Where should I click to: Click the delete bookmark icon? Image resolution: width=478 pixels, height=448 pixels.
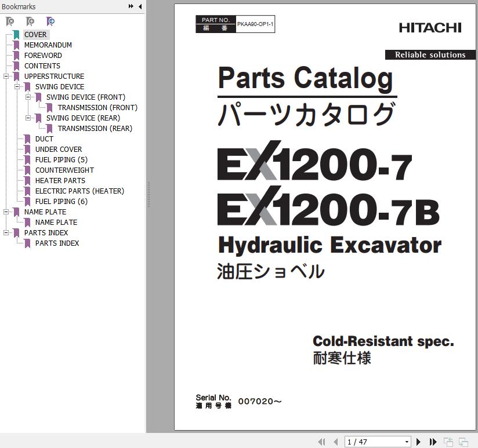(x=10, y=21)
